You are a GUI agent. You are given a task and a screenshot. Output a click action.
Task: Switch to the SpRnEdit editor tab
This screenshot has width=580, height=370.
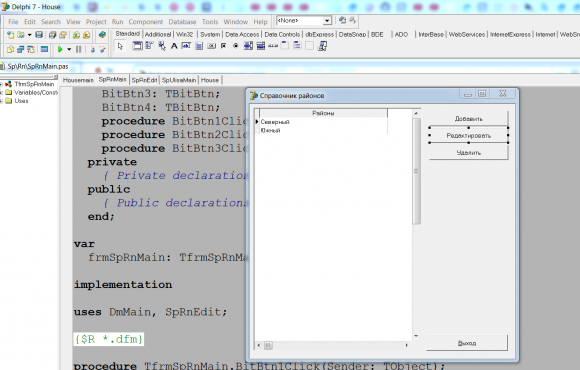(x=144, y=80)
